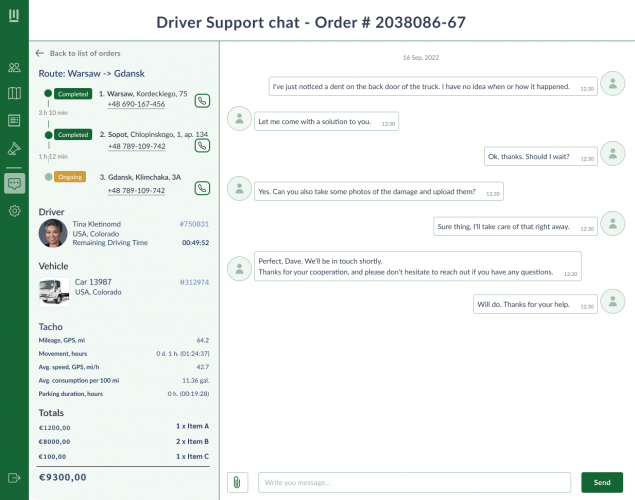Click Avg. consumption value 11.36 gal.
This screenshot has width=635, height=500.
tap(196, 381)
